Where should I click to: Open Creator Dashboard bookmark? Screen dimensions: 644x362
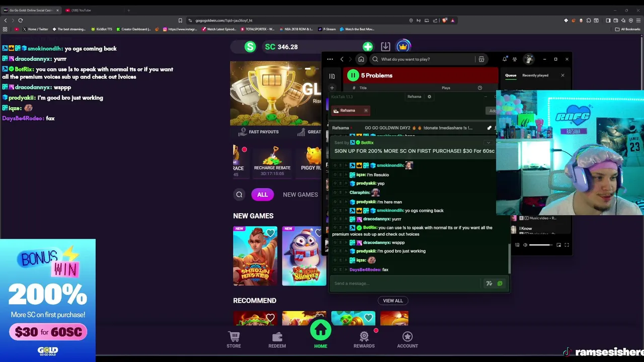(x=133, y=29)
